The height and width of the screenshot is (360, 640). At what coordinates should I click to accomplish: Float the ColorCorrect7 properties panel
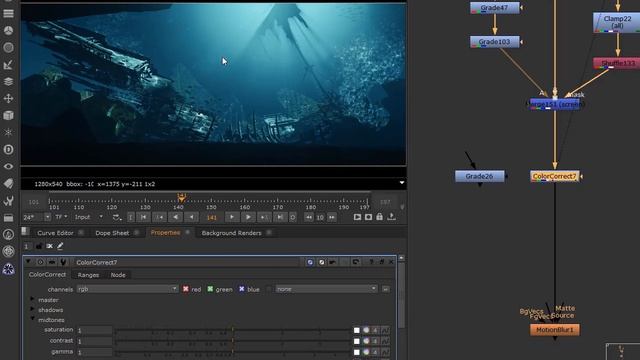pyautogui.click(x=381, y=262)
